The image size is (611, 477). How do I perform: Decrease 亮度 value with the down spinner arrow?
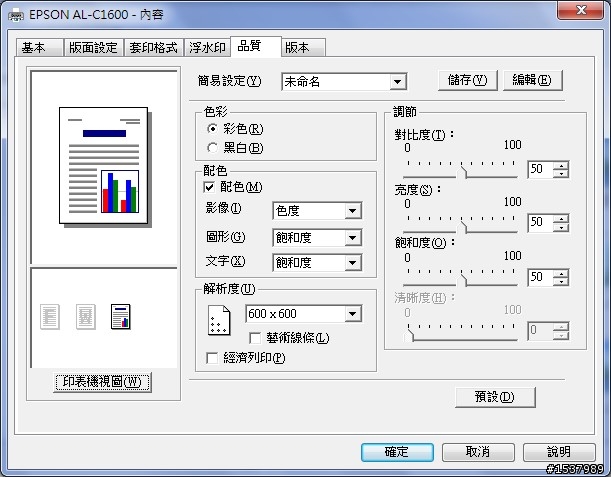pyautogui.click(x=561, y=227)
